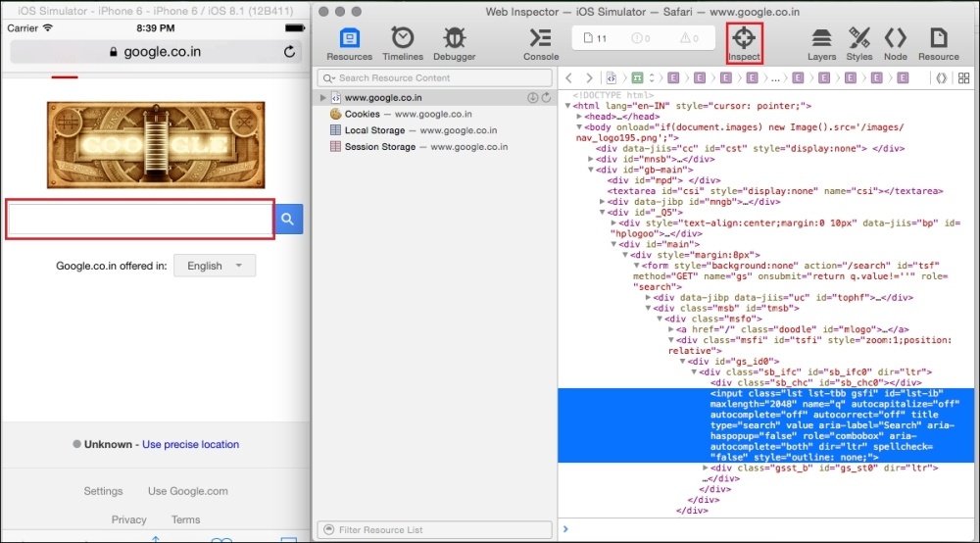Open the Resources panel in Web Inspector
This screenshot has width=980, height=543.
(349, 44)
